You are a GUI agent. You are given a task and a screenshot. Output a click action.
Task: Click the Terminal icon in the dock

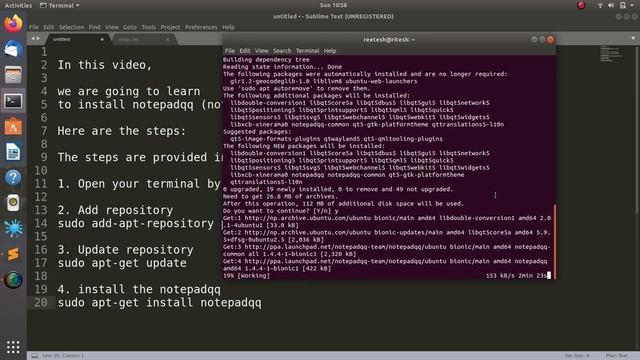(x=13, y=101)
